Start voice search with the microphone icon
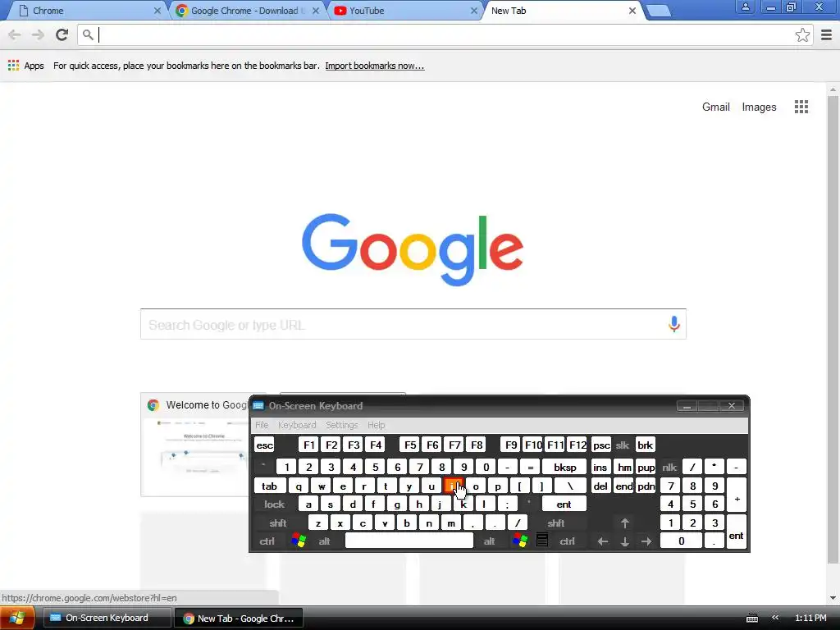The width and height of the screenshot is (840, 630). click(674, 323)
